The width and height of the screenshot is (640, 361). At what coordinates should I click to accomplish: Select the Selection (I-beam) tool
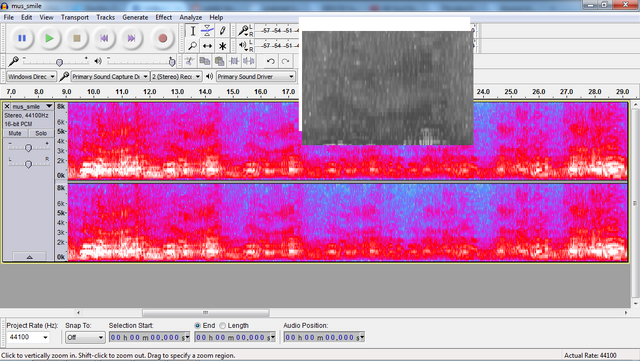(x=193, y=31)
